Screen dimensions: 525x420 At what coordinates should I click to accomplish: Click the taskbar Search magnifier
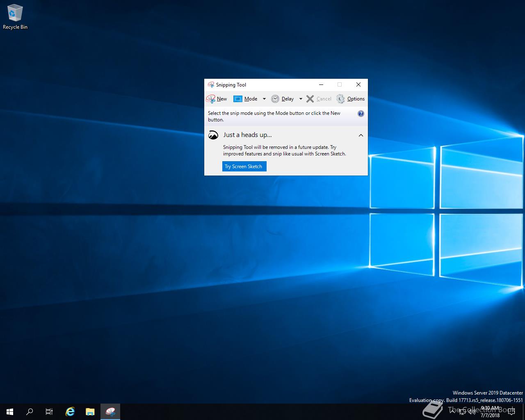click(30, 412)
